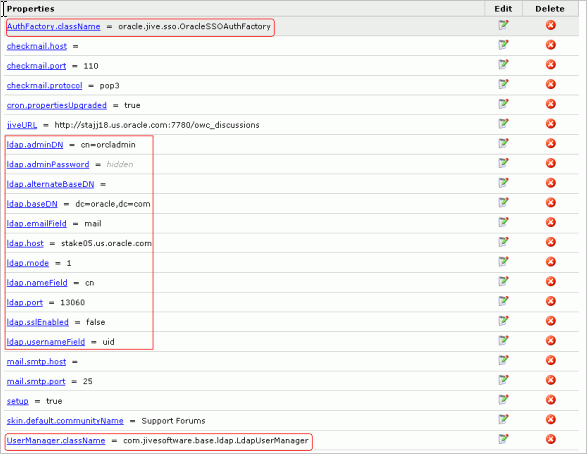This screenshot has width=587, height=454.
Task: Click the Support Forums value text
Action: [x=173, y=421]
